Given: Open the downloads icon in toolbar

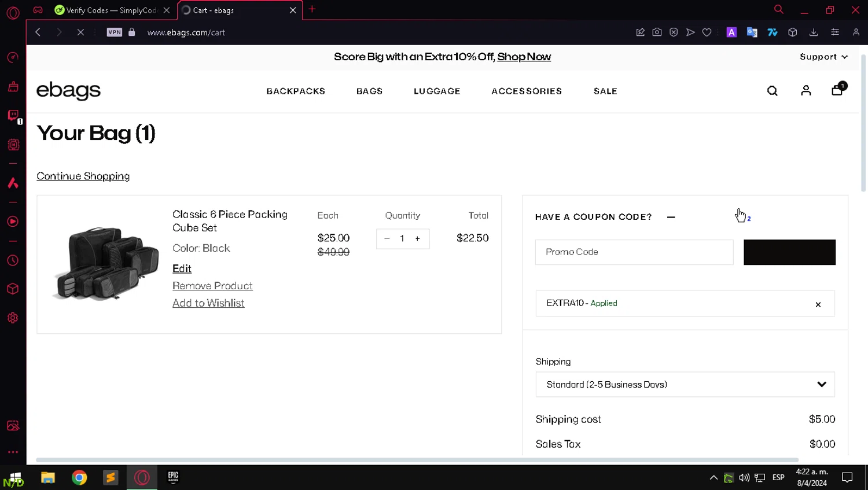Looking at the screenshot, I should (x=814, y=32).
